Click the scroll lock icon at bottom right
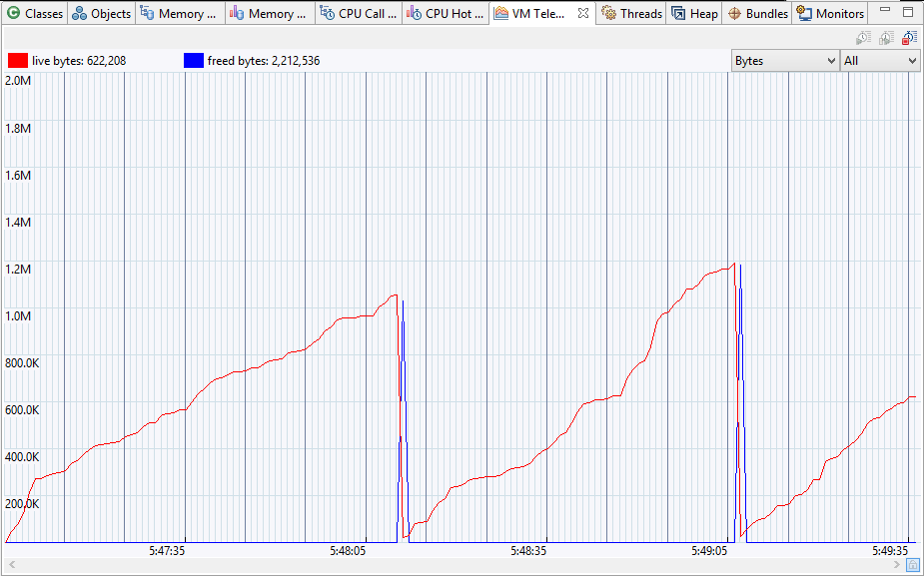 (x=913, y=566)
